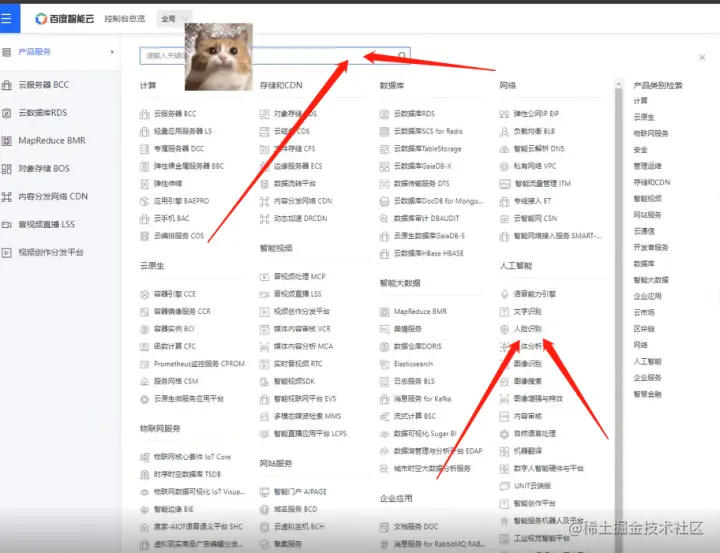720x553 pixels.
Task: Open the 全局 region dropdown
Action: point(174,19)
